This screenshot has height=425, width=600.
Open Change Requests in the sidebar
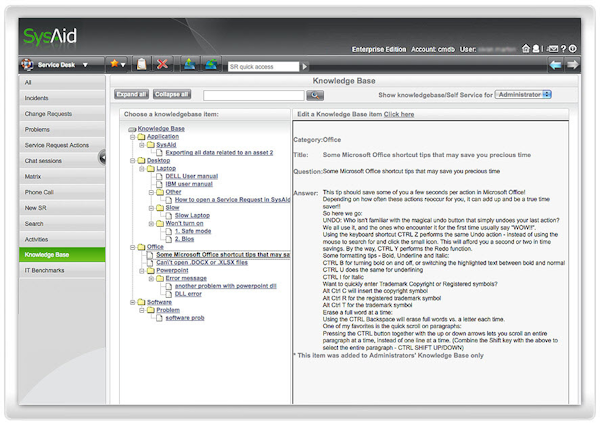tap(62, 114)
